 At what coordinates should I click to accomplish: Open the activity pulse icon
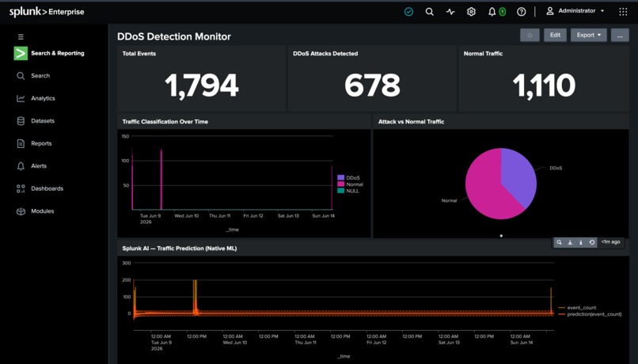(x=450, y=12)
